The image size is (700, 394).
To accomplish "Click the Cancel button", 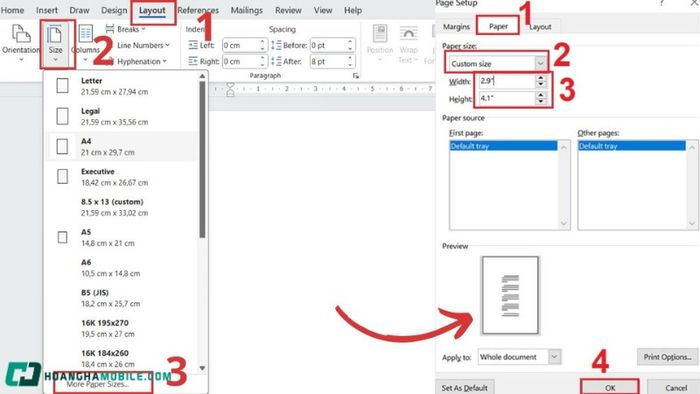I will tap(675, 388).
